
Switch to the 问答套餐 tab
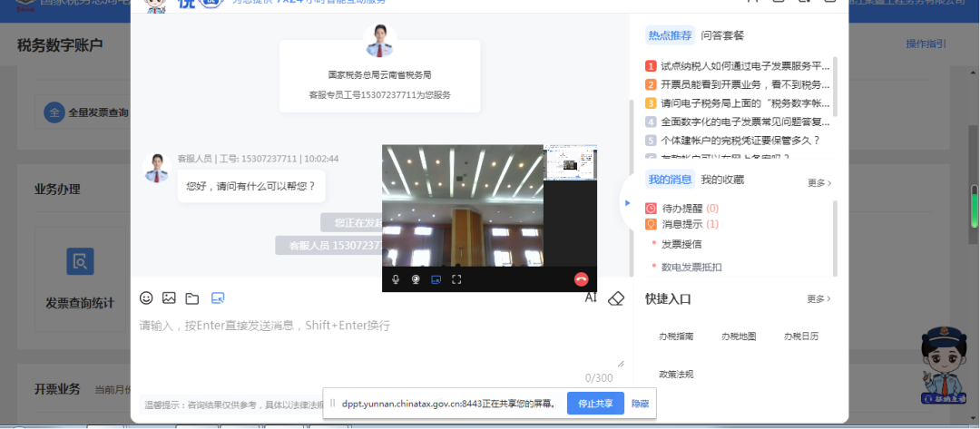(x=722, y=35)
